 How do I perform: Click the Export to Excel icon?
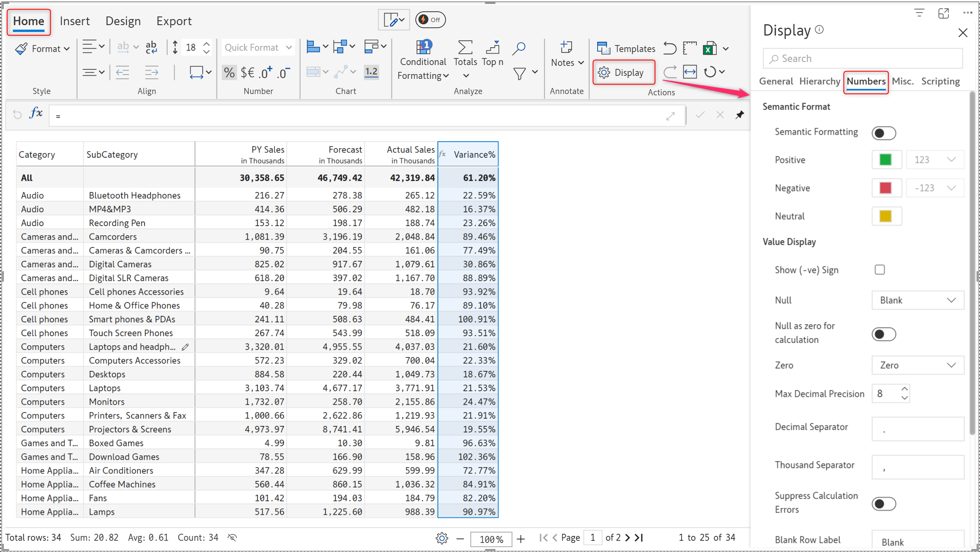point(710,49)
